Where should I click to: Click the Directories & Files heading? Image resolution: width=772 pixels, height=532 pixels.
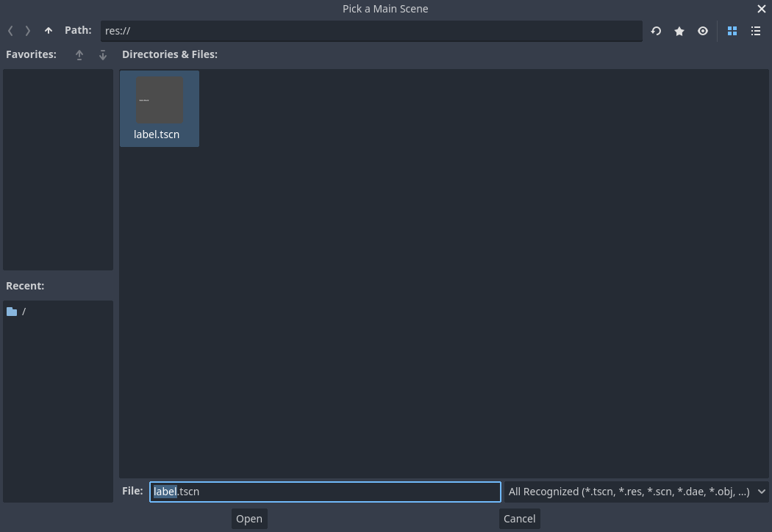point(170,54)
